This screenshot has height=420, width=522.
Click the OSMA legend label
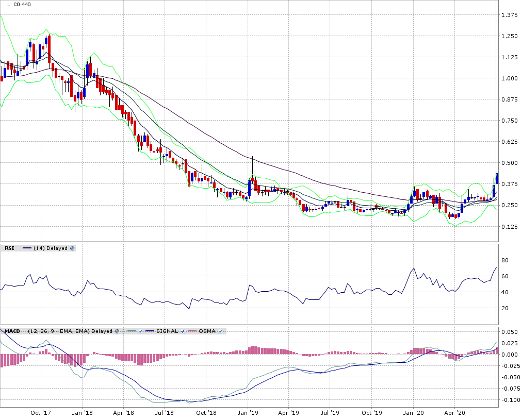pyautogui.click(x=207, y=331)
